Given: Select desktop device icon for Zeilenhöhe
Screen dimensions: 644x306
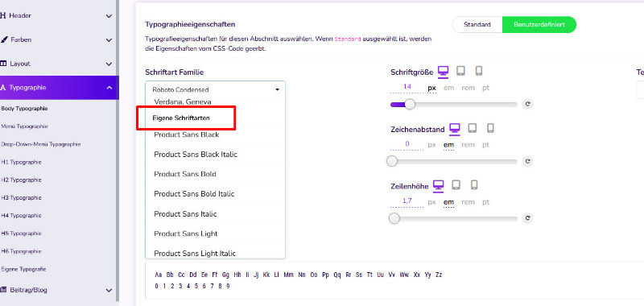Looking at the screenshot, I should (x=438, y=186).
